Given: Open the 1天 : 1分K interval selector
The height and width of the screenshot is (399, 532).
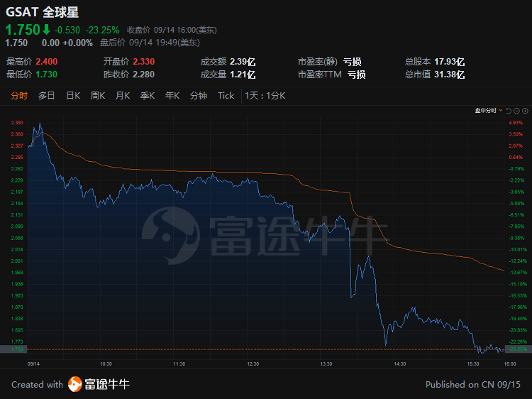Looking at the screenshot, I should pos(265,96).
